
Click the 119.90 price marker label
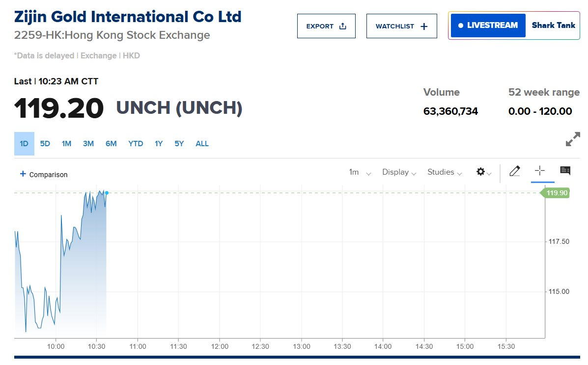[x=557, y=193]
